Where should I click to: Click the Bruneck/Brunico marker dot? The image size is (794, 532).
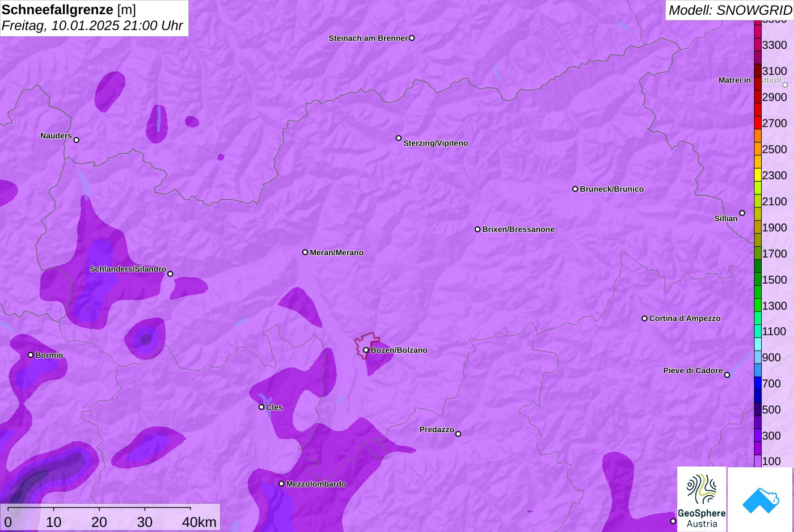575,189
